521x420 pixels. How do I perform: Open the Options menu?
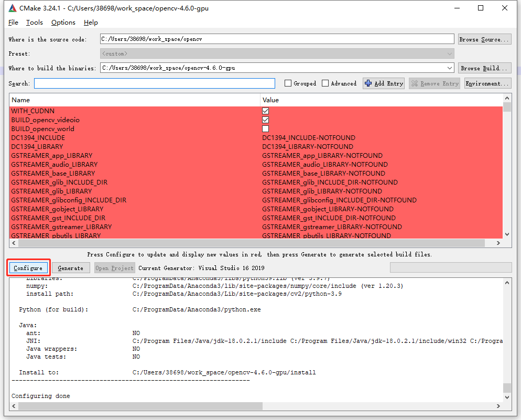point(63,23)
